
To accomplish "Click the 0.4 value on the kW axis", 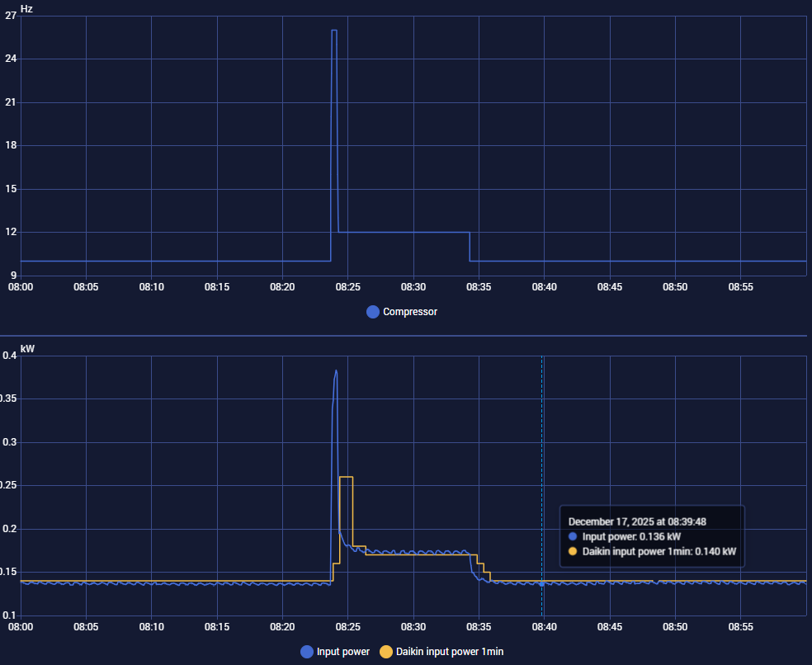I will [9, 356].
